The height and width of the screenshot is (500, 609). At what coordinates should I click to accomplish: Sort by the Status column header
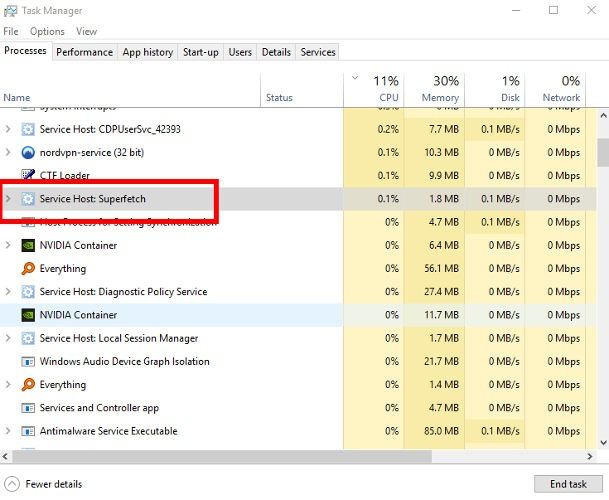coord(302,90)
